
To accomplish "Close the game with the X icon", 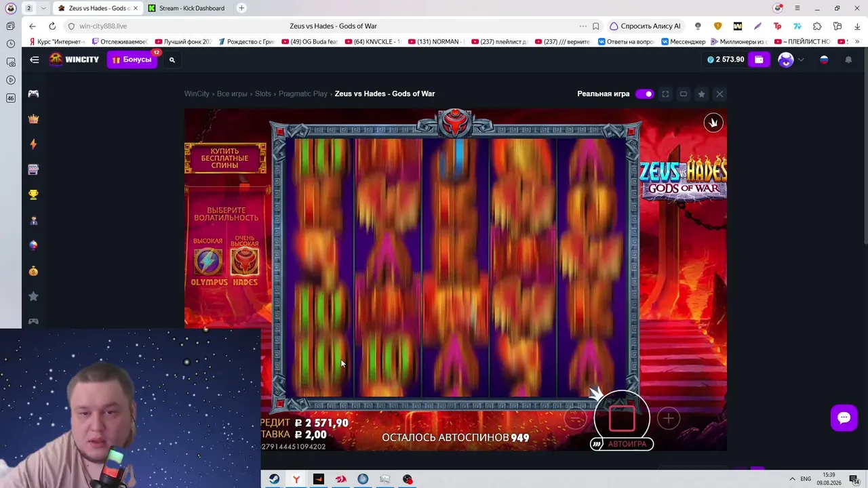I will [x=719, y=94].
